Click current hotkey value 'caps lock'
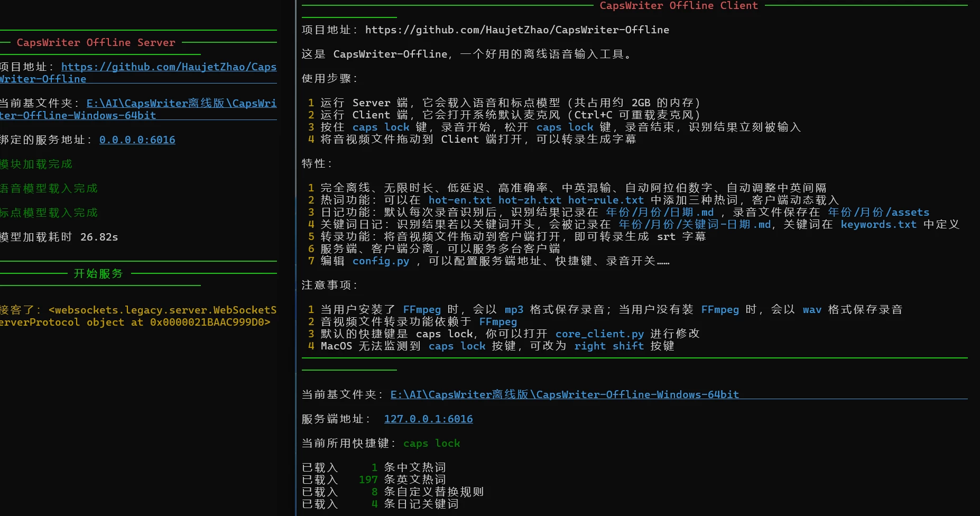Image resolution: width=980 pixels, height=516 pixels. 432,444
